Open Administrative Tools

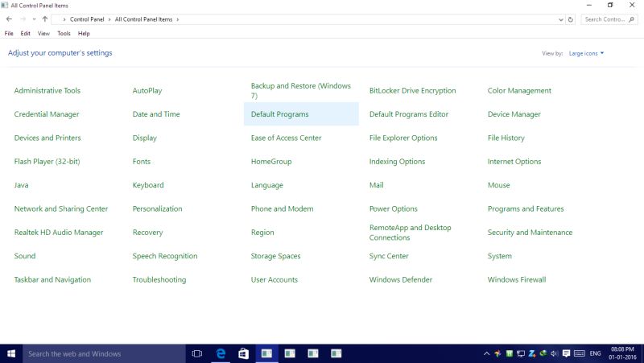pos(47,91)
